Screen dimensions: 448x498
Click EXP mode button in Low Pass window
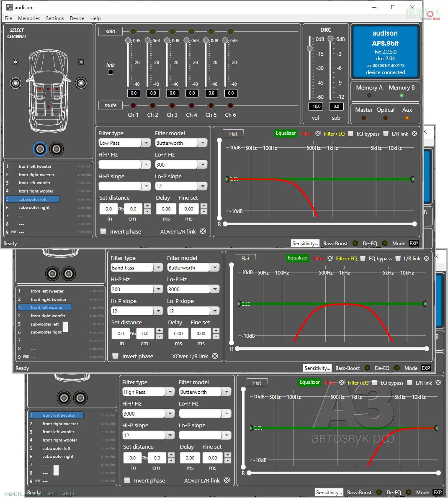click(x=413, y=243)
